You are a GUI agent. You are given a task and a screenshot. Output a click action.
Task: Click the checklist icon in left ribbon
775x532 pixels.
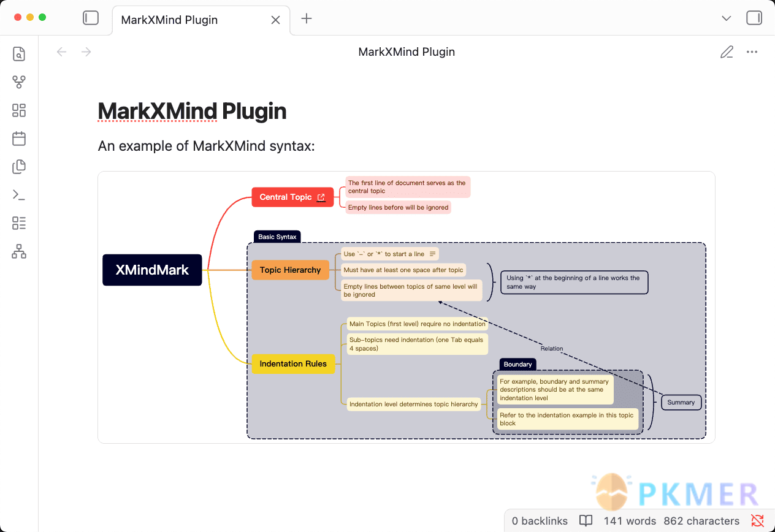(x=19, y=223)
